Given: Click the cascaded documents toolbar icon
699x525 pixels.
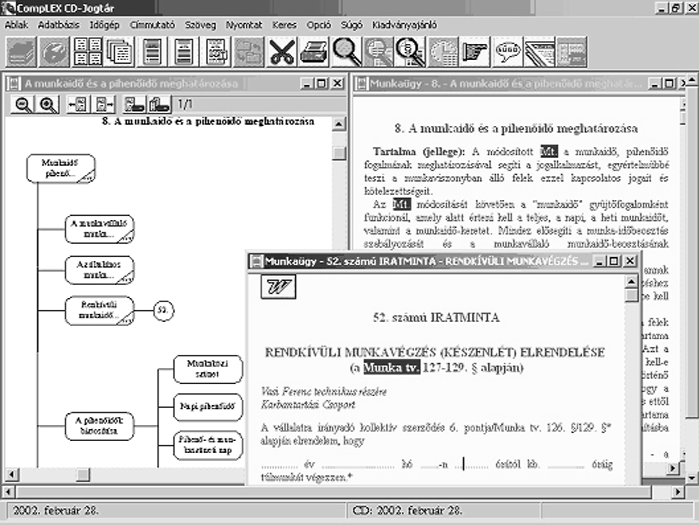Looking at the screenshot, I should tap(119, 52).
